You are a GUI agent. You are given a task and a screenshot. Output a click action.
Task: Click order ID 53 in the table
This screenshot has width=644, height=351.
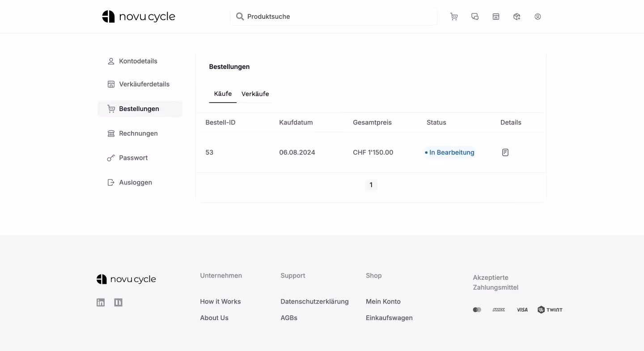pos(209,153)
